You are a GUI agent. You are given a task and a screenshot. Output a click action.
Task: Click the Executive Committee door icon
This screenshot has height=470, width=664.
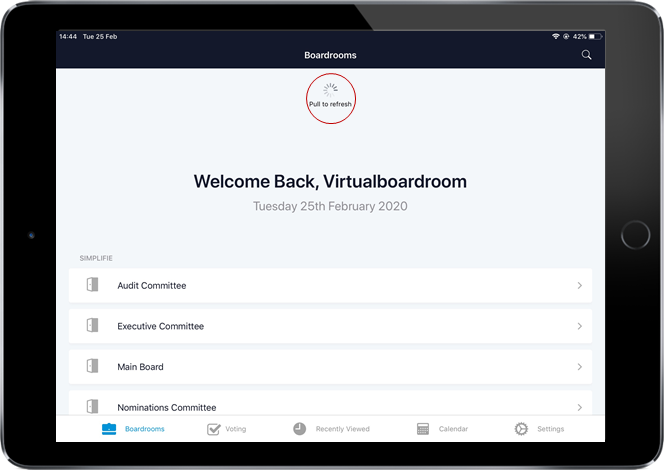92,325
